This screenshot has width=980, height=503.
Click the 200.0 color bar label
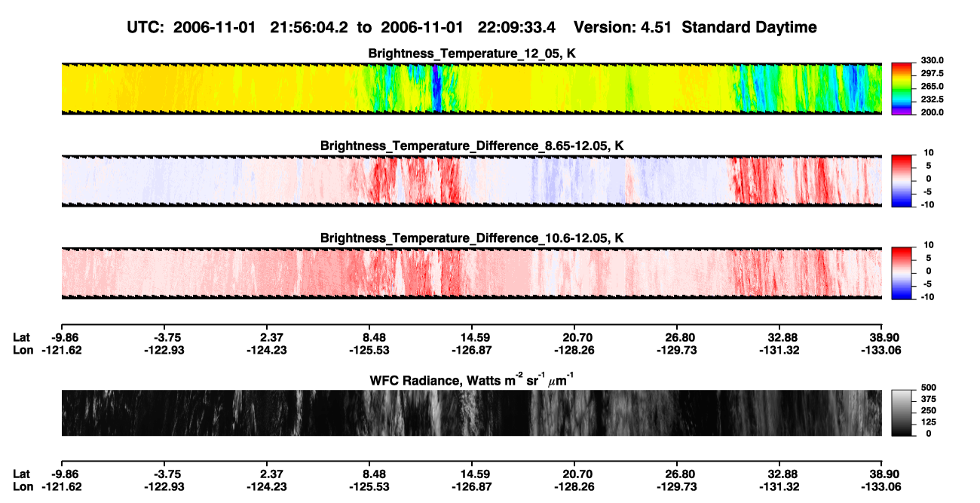click(x=933, y=112)
